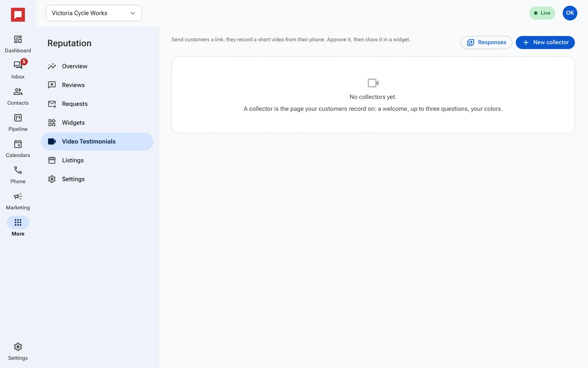Open the Marketing megaphone icon
588x368 pixels.
point(18,196)
